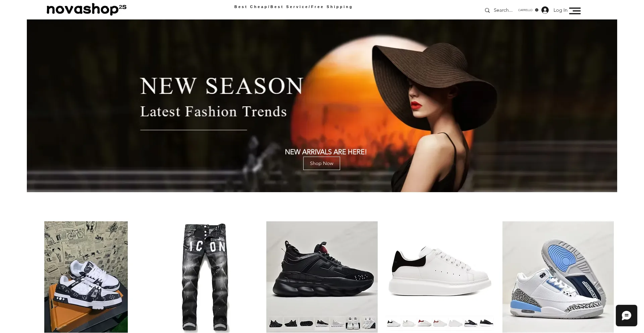
Task: Click the NEW ARRIVALS ARE HERE text
Action: pos(326,152)
